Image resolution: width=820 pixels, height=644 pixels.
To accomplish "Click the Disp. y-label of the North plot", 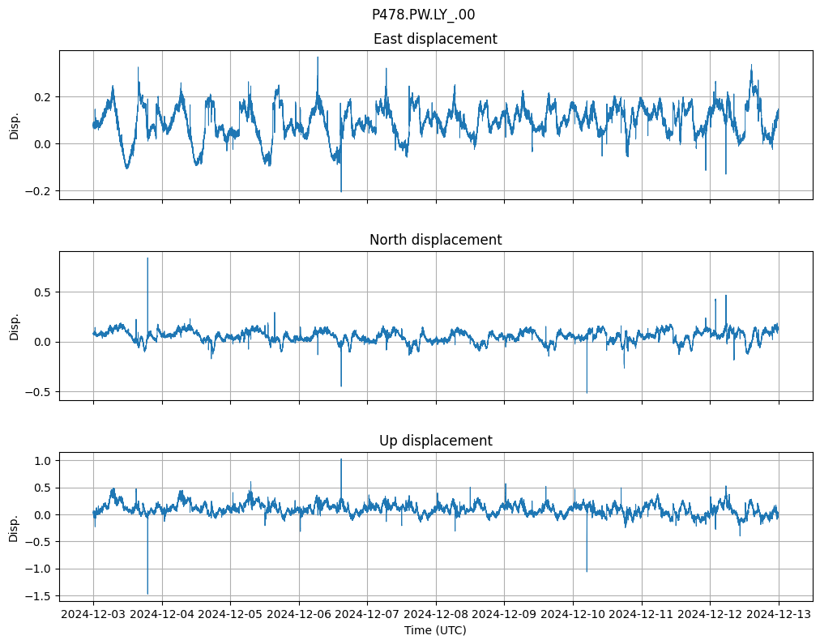I will (15, 326).
